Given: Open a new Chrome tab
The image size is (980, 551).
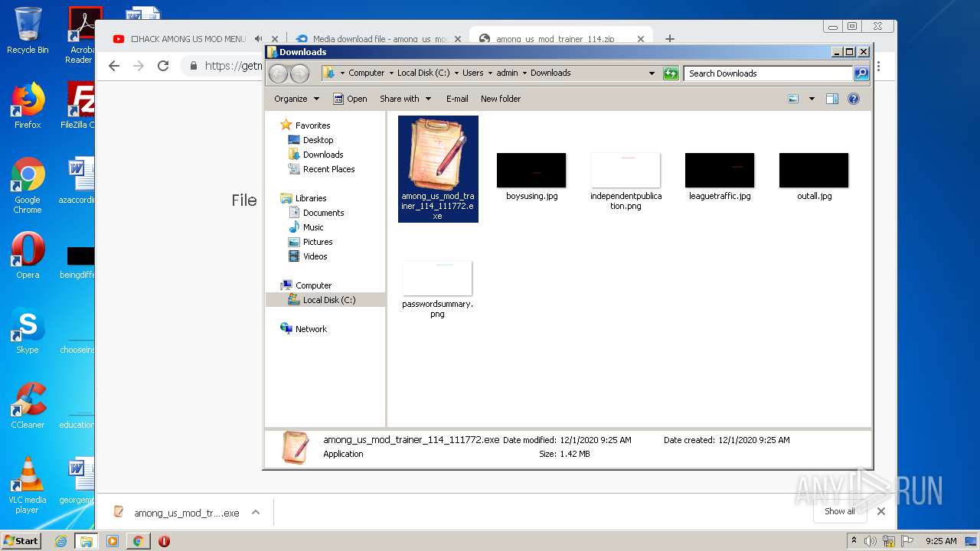Looking at the screenshot, I should [670, 38].
